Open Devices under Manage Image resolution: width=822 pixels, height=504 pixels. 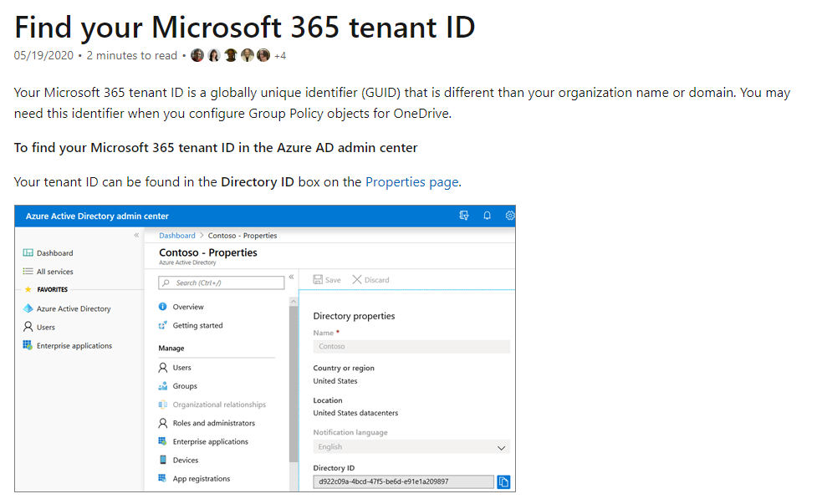186,461
